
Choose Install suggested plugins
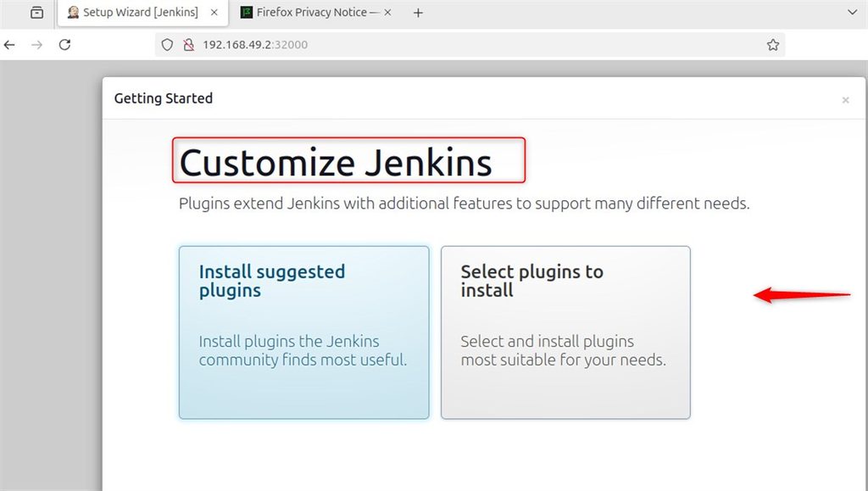point(304,332)
